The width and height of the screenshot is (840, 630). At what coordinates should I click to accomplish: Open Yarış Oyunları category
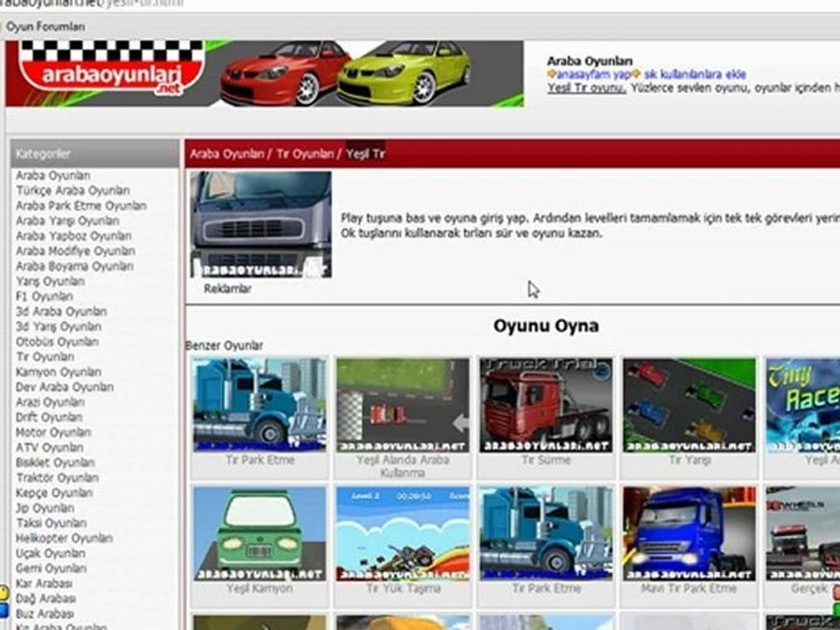(50, 281)
